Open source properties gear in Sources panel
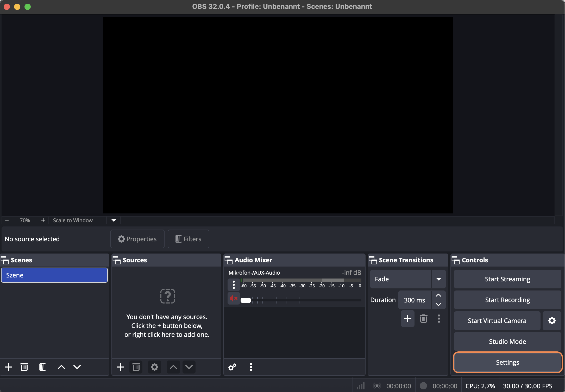Image resolution: width=565 pixels, height=392 pixels. click(155, 367)
